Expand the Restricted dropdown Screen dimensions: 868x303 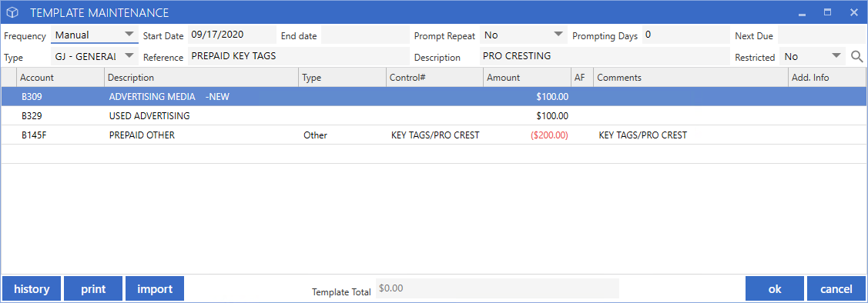pyautogui.click(x=813, y=56)
